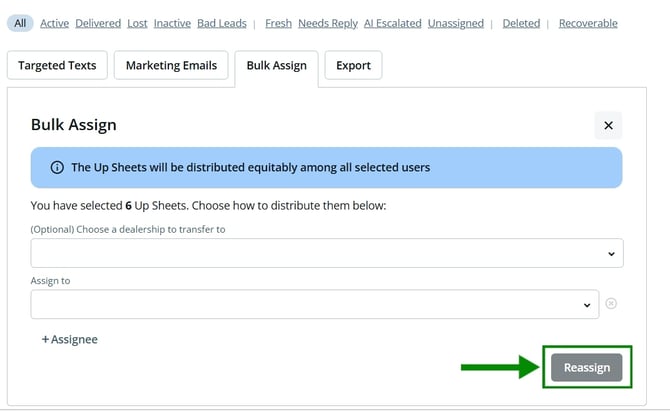Switch to Targeted Texts tab
This screenshot has height=411, width=670.
57,65
